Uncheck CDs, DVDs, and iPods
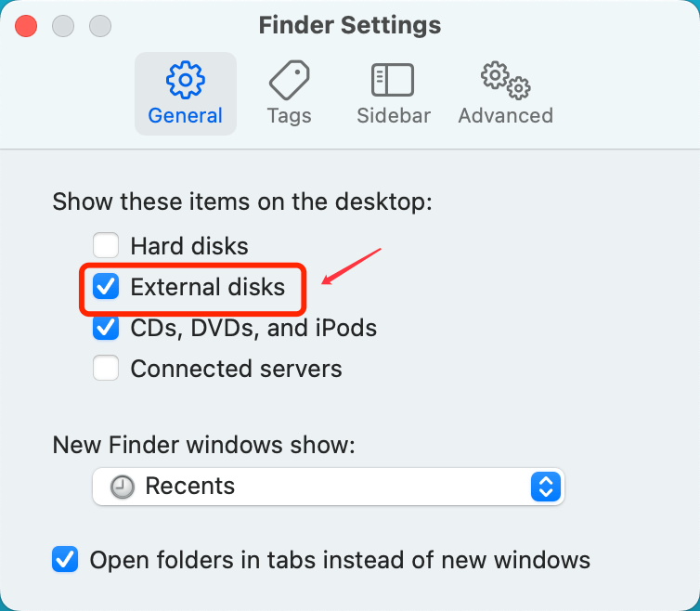The width and height of the screenshot is (700, 611). tap(106, 328)
